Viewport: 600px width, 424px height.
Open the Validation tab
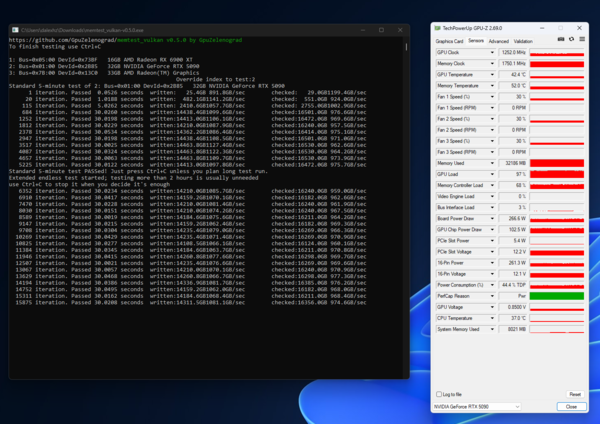click(x=523, y=41)
